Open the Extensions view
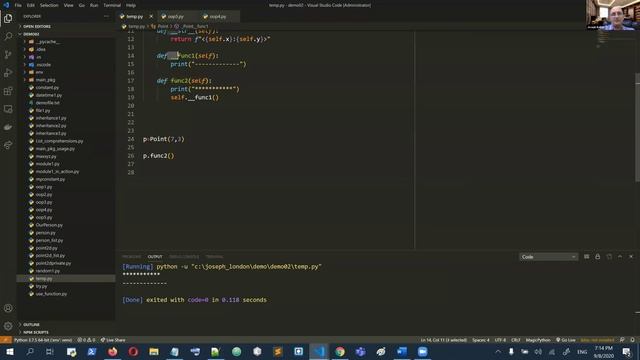640x360 pixels. click(8, 91)
